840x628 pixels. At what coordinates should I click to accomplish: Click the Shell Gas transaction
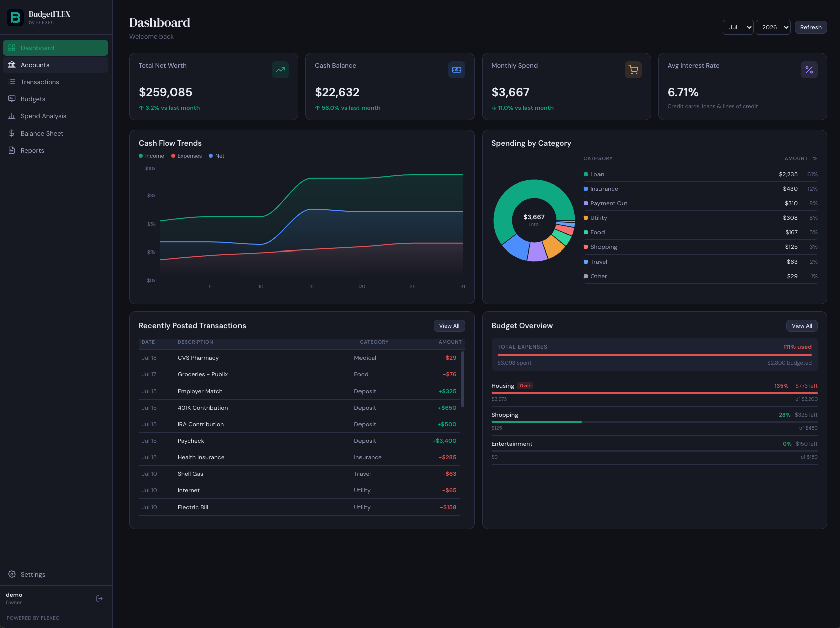pos(299,474)
